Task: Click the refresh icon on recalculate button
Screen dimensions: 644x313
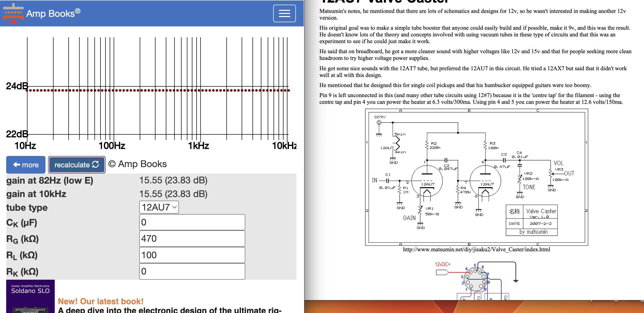Action: pos(96,165)
